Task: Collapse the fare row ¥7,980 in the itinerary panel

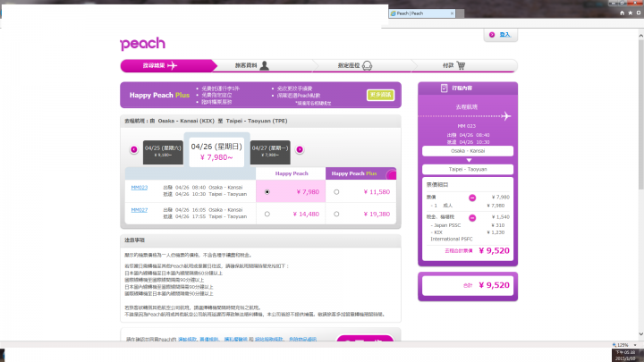Action: pos(472,198)
